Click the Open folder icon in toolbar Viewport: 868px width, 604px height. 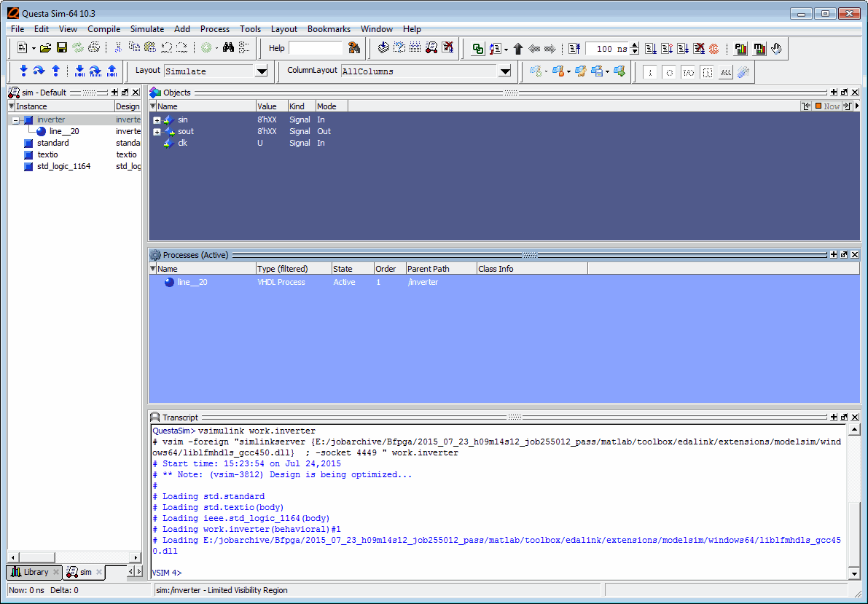coord(45,48)
